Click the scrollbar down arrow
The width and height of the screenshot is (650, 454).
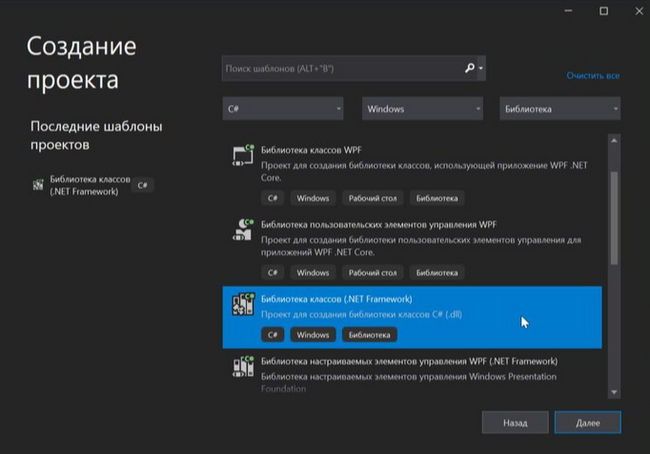click(x=614, y=391)
